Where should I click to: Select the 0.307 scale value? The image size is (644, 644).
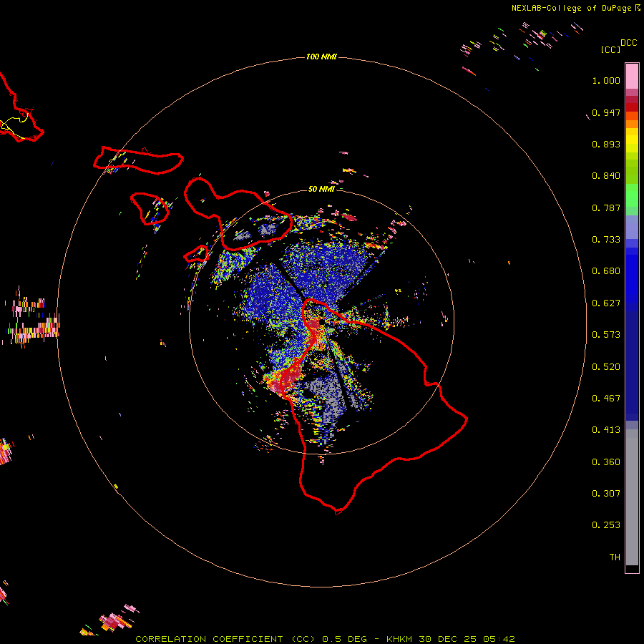coord(606,494)
